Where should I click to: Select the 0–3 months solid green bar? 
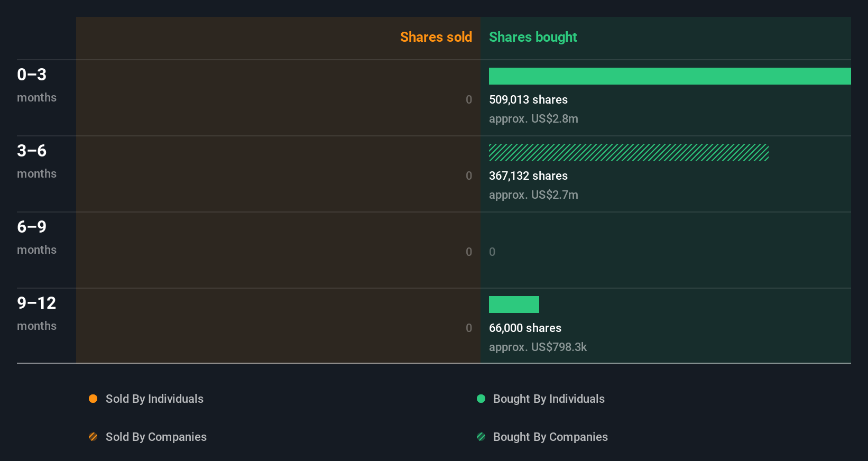tap(670, 76)
